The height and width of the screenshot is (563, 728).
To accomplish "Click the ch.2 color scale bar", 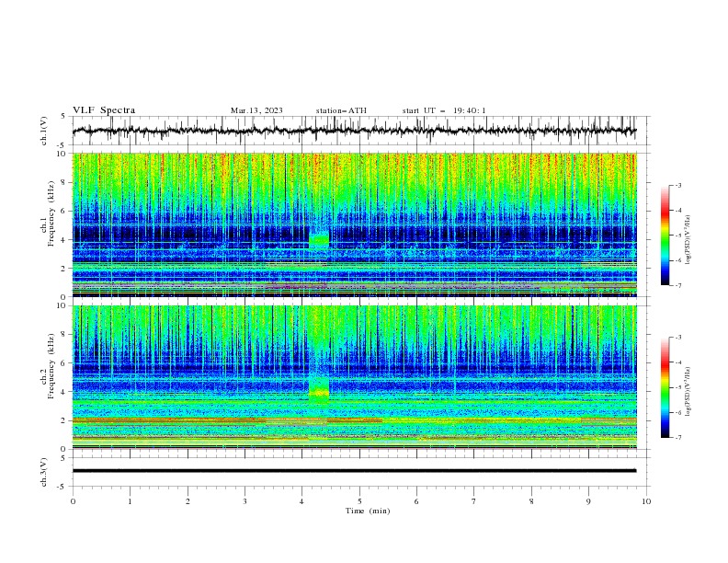I will tap(665, 387).
